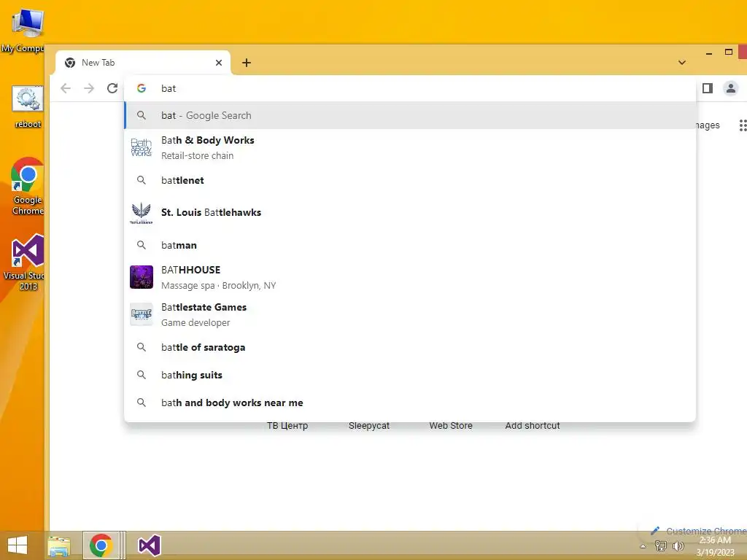This screenshot has width=747, height=560.
Task: Click Chrome icon in the taskbar
Action: (101, 545)
